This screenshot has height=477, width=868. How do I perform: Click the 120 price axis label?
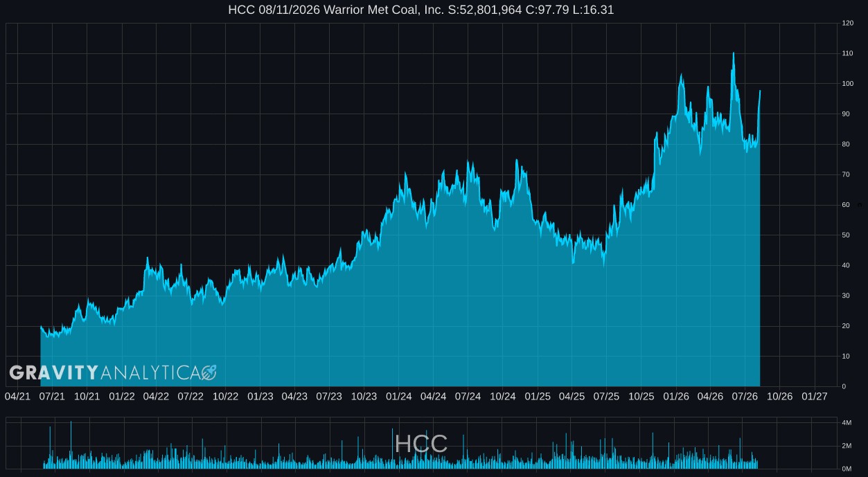(x=847, y=23)
